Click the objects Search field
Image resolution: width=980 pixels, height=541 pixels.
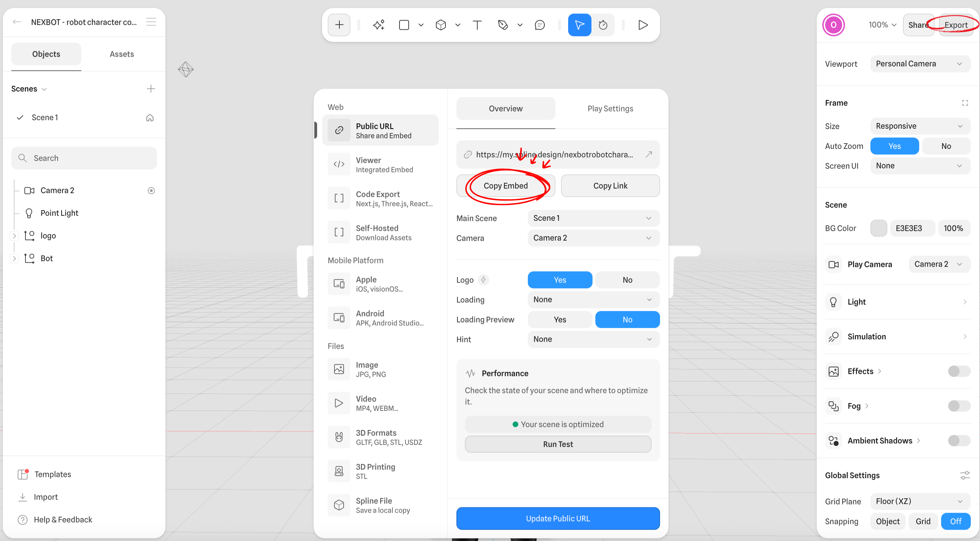click(84, 158)
